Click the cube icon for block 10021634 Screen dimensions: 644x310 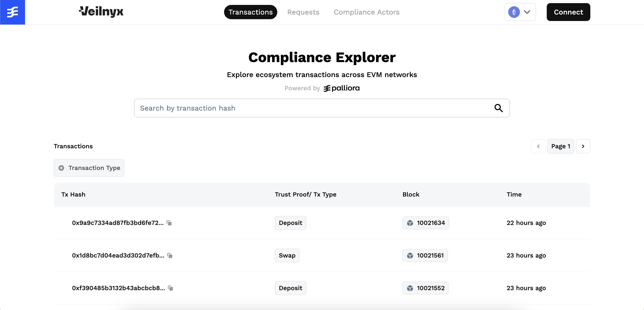(410, 223)
